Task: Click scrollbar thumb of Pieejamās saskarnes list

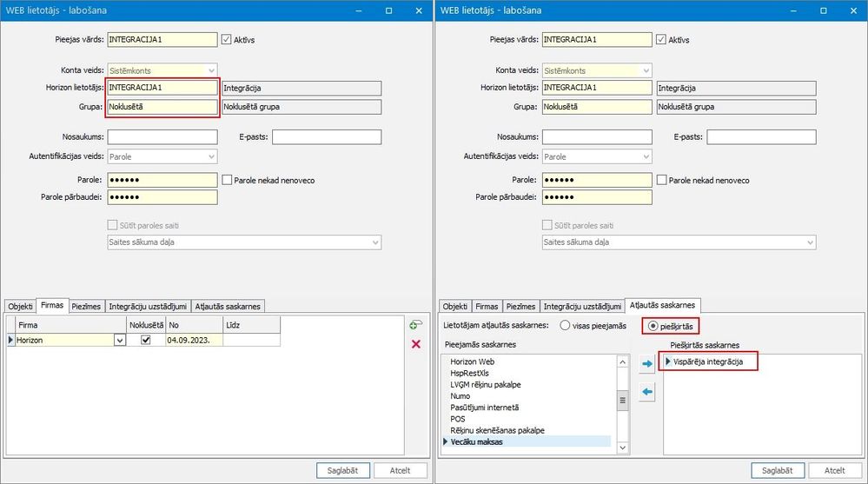Action: click(623, 401)
